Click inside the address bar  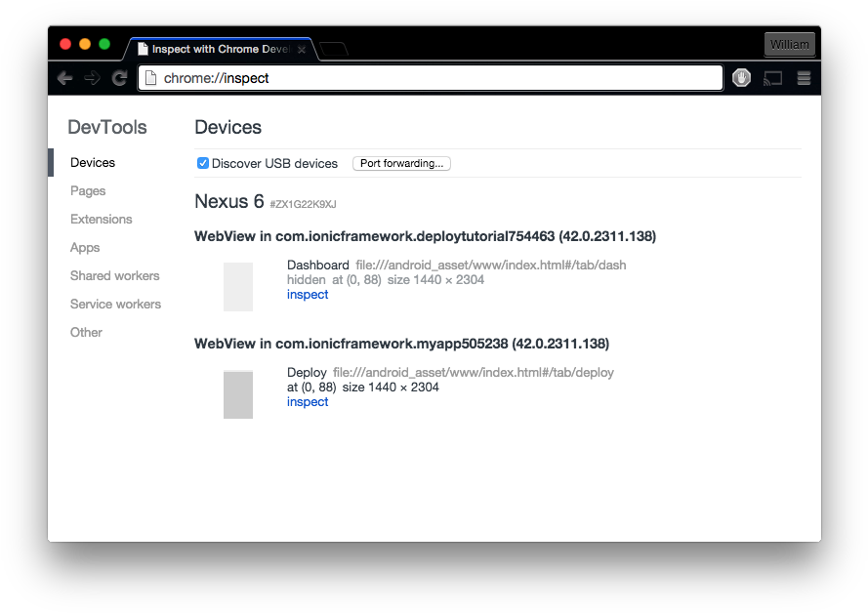[430, 77]
